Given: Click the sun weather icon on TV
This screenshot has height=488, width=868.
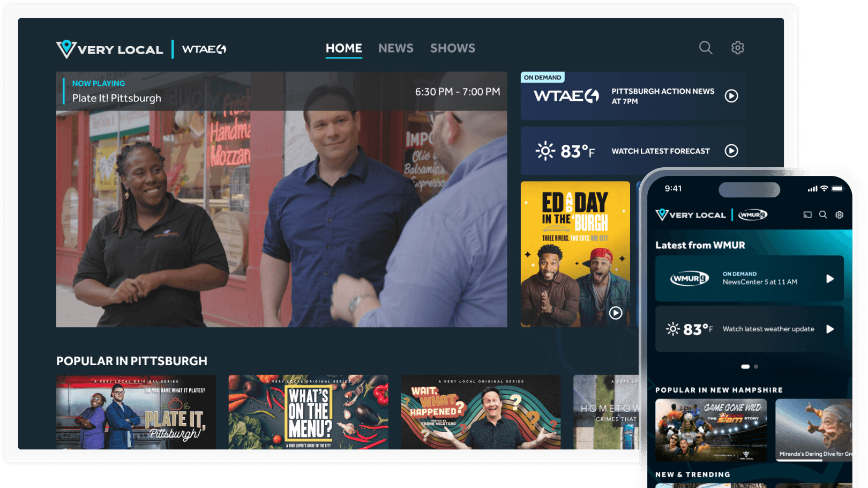Looking at the screenshot, I should (x=545, y=151).
